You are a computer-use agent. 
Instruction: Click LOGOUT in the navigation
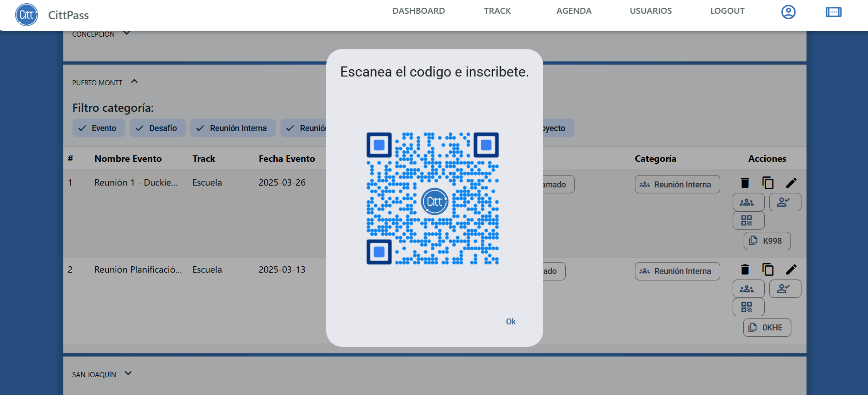[x=727, y=11]
